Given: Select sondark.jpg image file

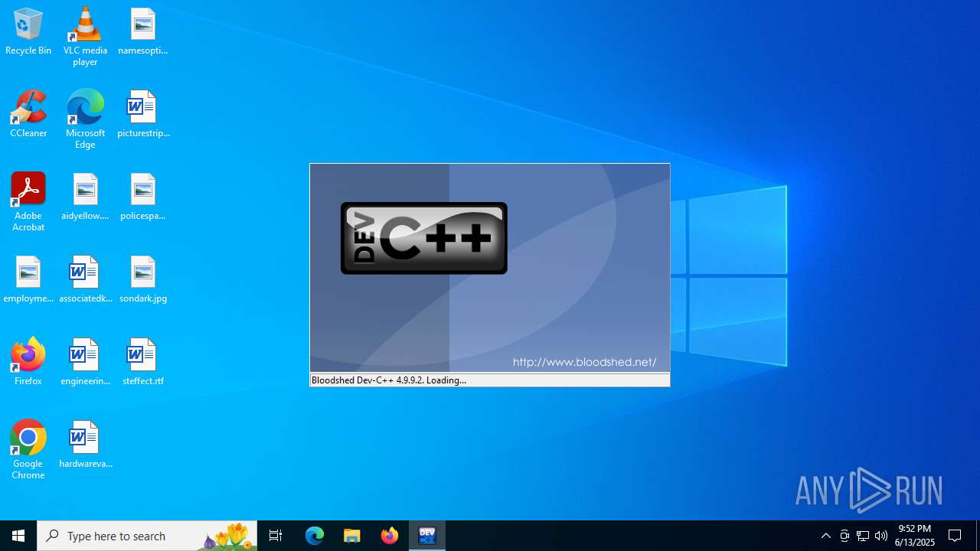Looking at the screenshot, I should tap(142, 279).
